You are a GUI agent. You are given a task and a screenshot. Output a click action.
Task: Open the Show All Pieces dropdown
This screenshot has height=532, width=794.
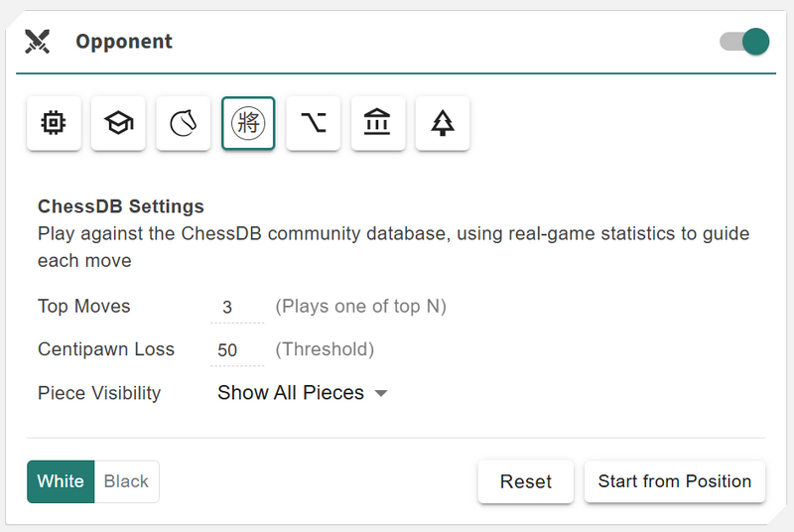coord(291,393)
